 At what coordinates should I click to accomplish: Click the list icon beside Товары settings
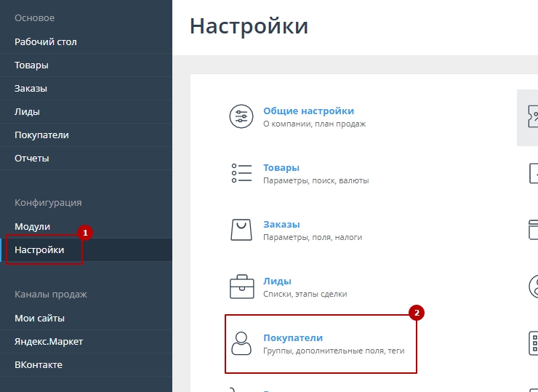(241, 173)
